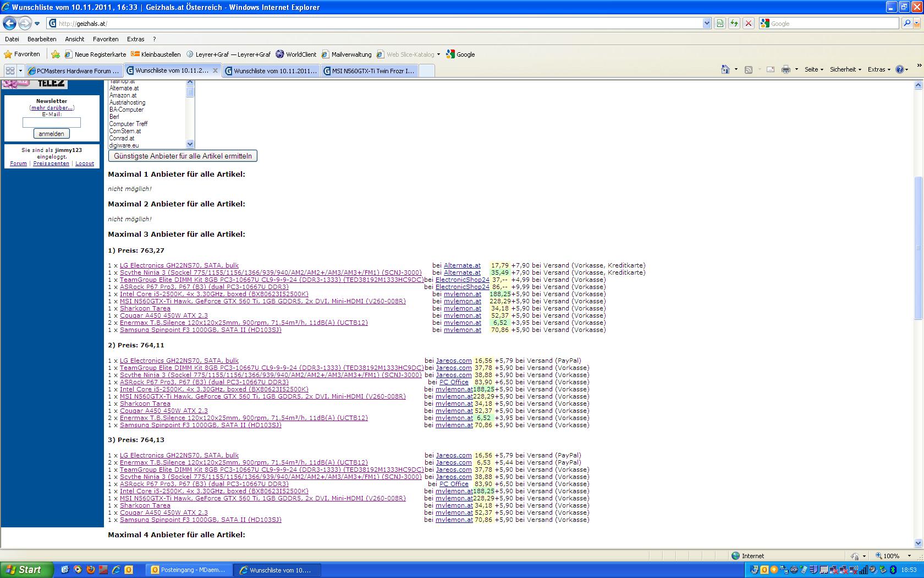Click shop list scrollbar down arrow
The height and width of the screenshot is (578, 924).
click(190, 144)
